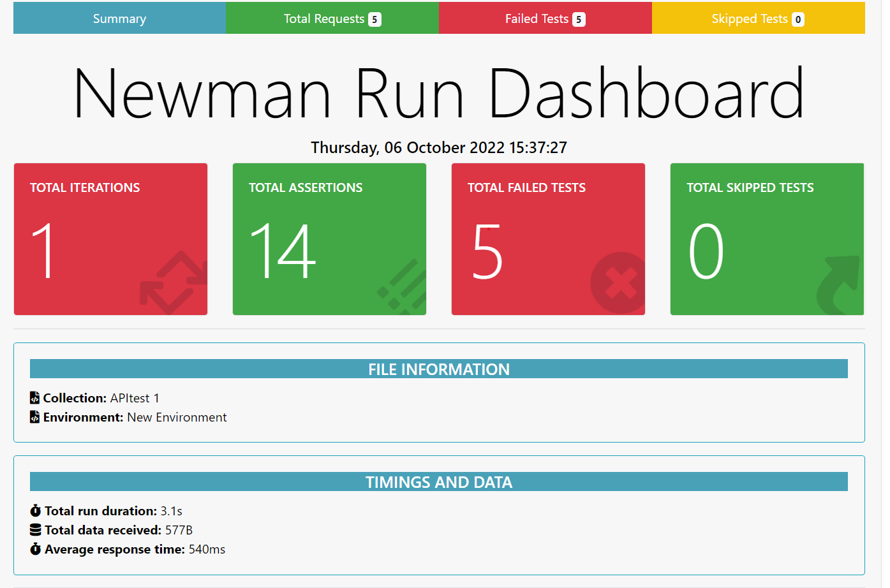Viewport: 890px width, 588px height.
Task: Click the run duration value 3.1s
Action: pyautogui.click(x=171, y=511)
